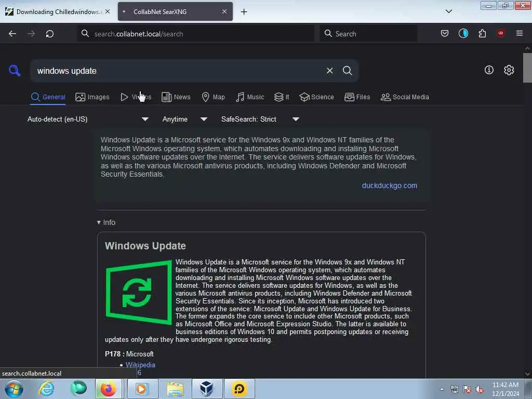Select the Social Media search category
The image size is (532, 399).
405,97
